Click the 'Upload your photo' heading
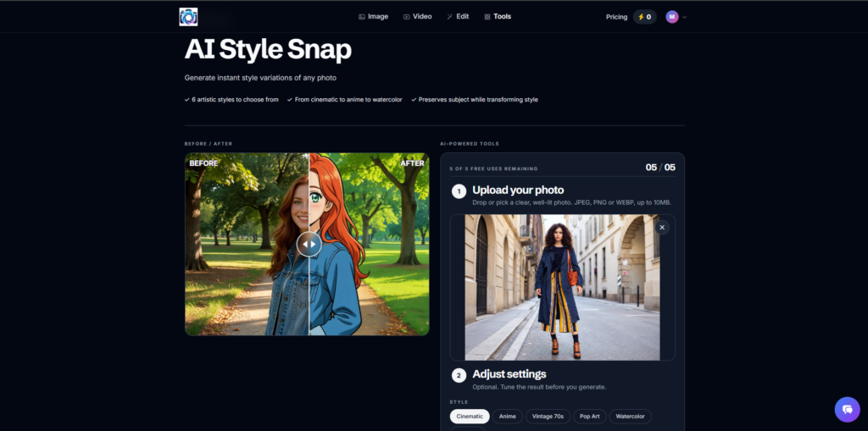 click(x=518, y=191)
